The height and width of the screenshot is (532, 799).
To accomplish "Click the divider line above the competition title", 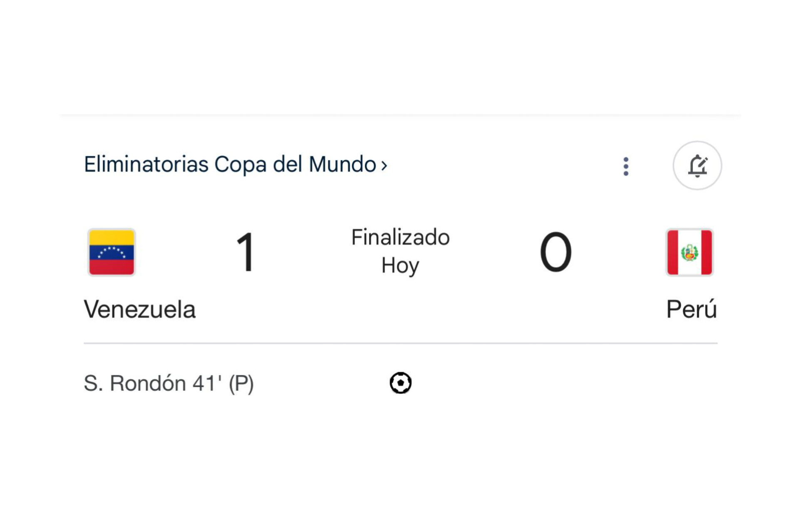I will [x=400, y=115].
